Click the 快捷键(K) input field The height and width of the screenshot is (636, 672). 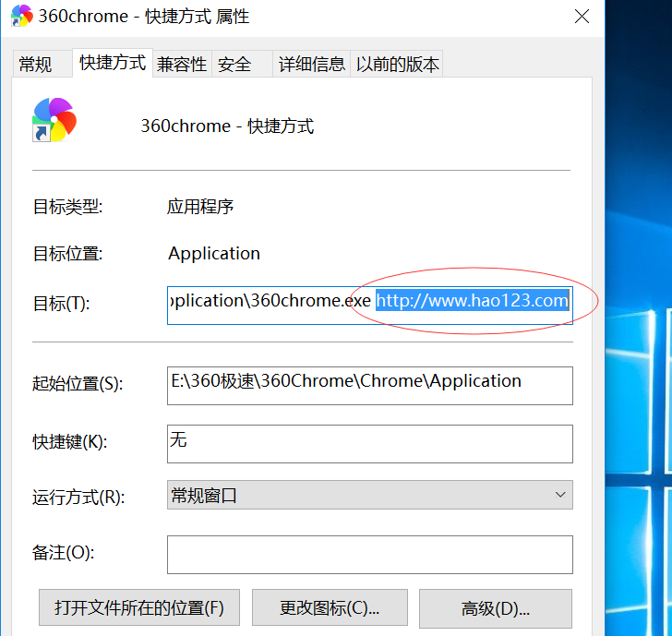tap(370, 444)
